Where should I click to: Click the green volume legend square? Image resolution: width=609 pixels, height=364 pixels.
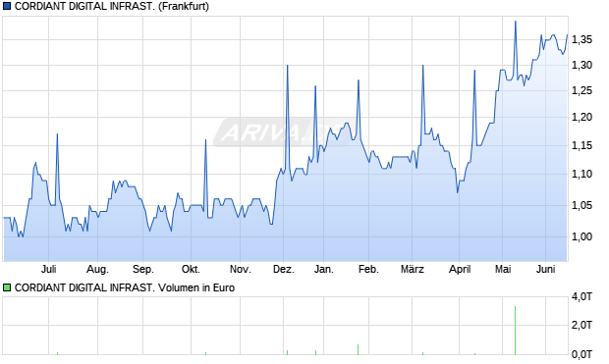pyautogui.click(x=7, y=287)
